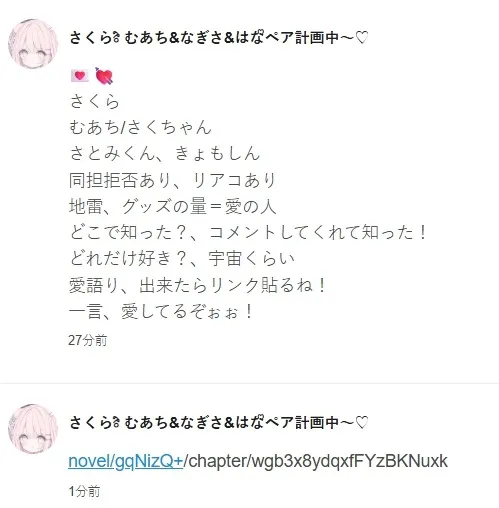Click the 愛語り、出来たらリンク貼るね! line
This screenshot has width=499, height=508.
pos(197,286)
